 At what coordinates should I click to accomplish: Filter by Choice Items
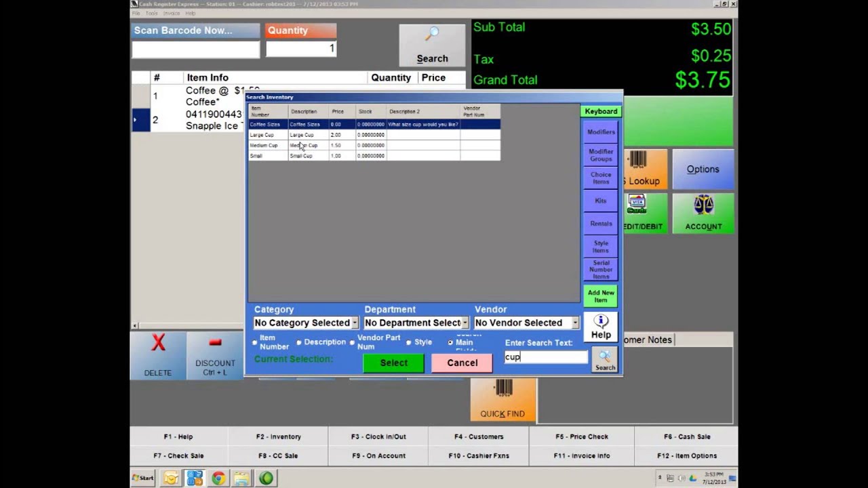[601, 178]
